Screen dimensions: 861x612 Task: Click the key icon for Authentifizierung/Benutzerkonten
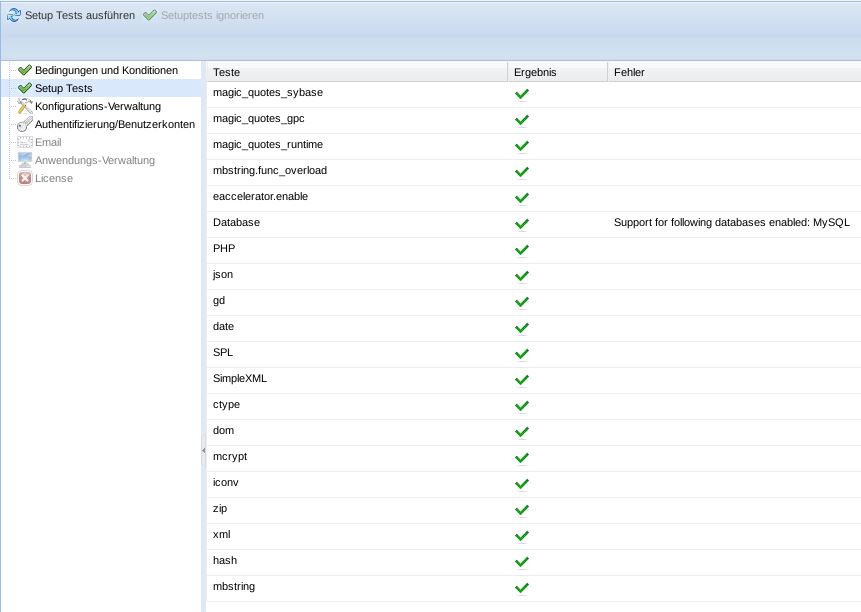[x=25, y=124]
